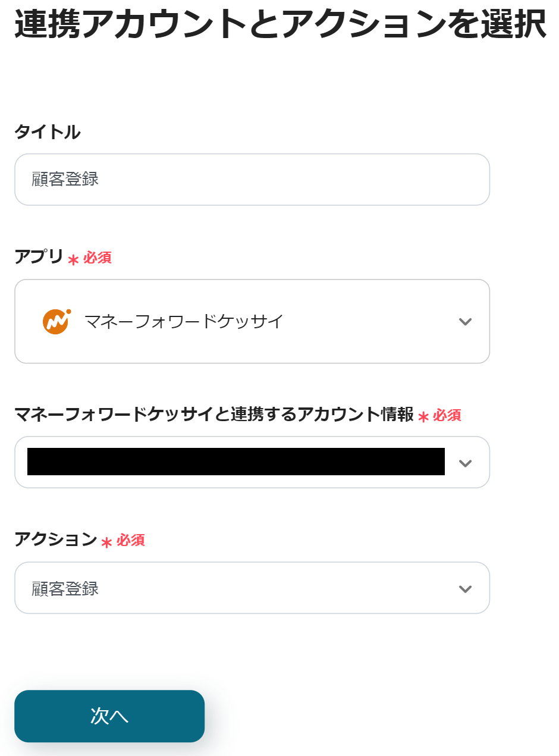Click the 必須 marker next to アプリ
The image size is (559, 756).
coord(98,258)
